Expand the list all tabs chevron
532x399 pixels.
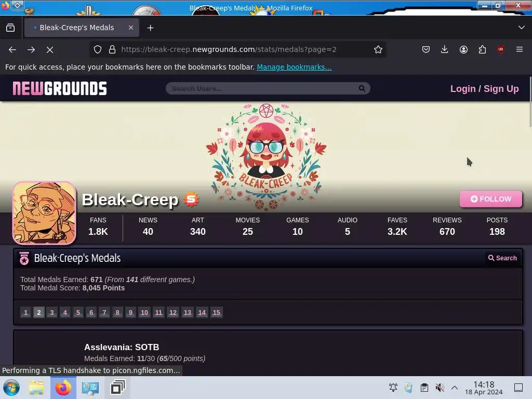pos(522,28)
